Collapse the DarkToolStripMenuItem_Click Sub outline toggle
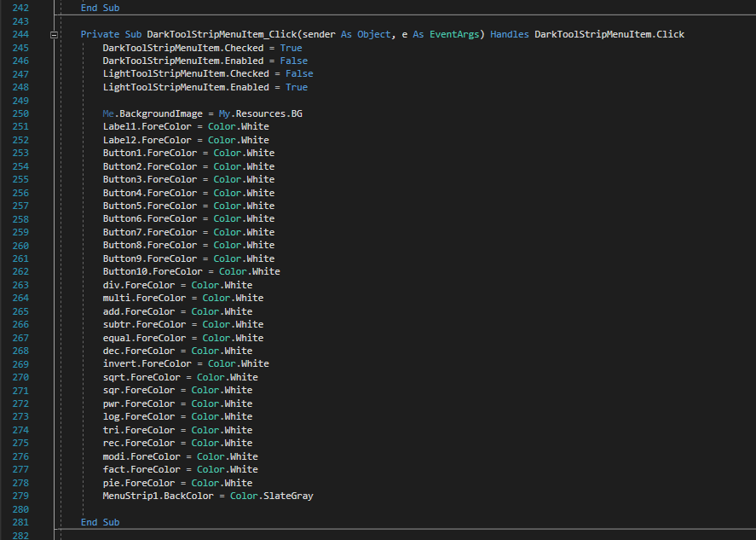This screenshot has height=540, width=756. (55, 35)
